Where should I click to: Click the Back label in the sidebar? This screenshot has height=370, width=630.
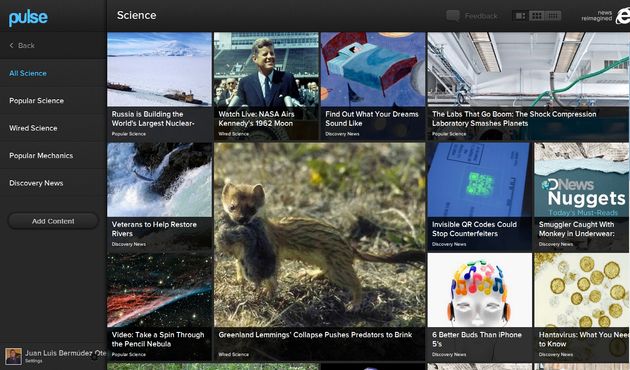pyautogui.click(x=26, y=45)
